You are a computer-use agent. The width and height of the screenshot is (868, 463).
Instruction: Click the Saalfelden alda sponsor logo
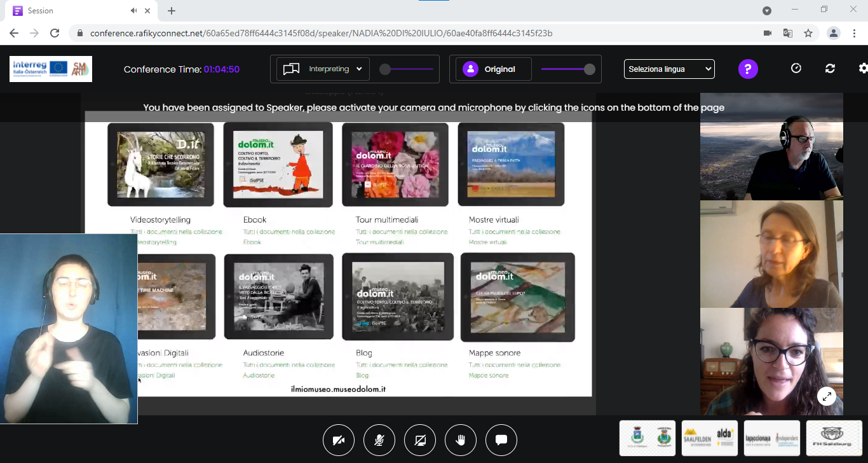pyautogui.click(x=710, y=438)
